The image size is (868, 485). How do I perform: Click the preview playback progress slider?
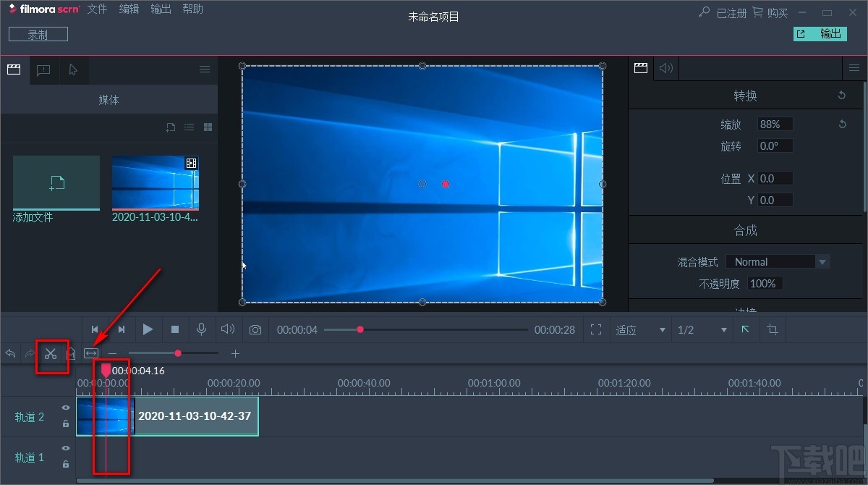click(425, 330)
